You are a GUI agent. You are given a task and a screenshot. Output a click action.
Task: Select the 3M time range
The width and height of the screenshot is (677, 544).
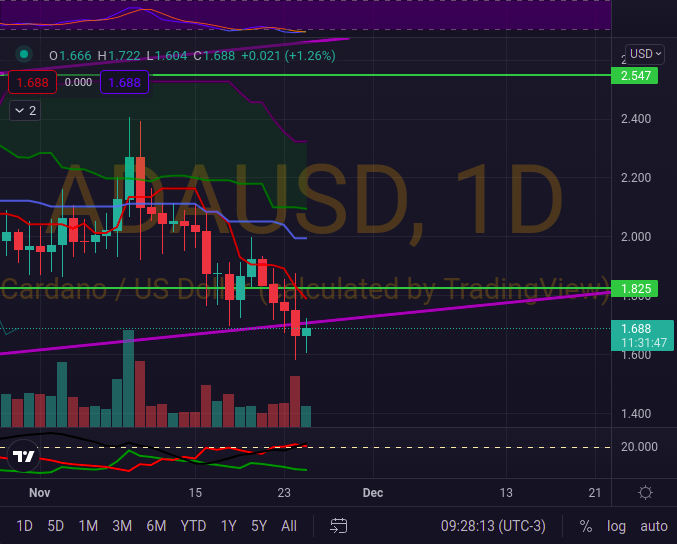pos(122,526)
